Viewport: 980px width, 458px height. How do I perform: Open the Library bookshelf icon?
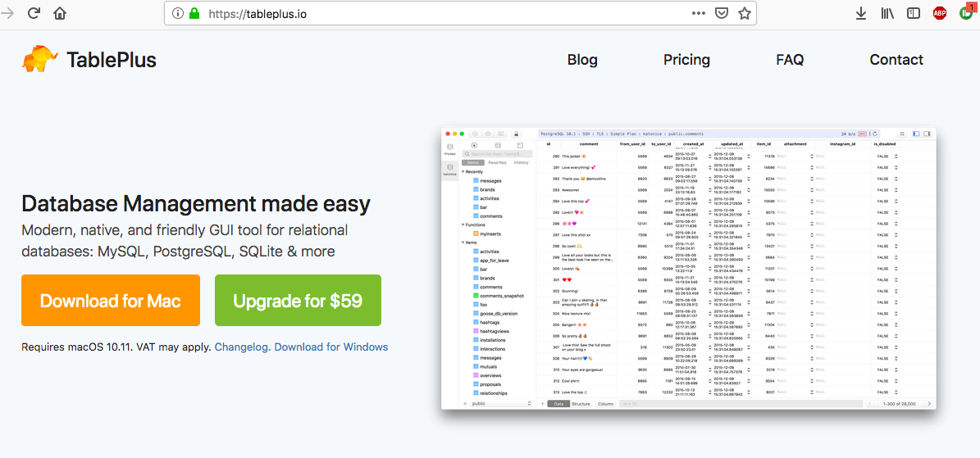click(887, 13)
